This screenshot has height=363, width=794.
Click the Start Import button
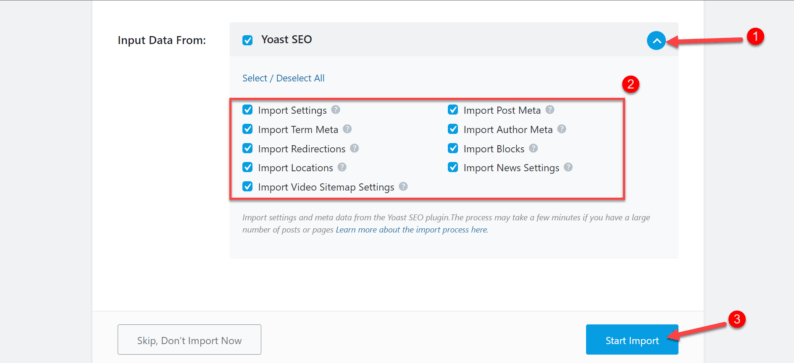click(x=632, y=340)
